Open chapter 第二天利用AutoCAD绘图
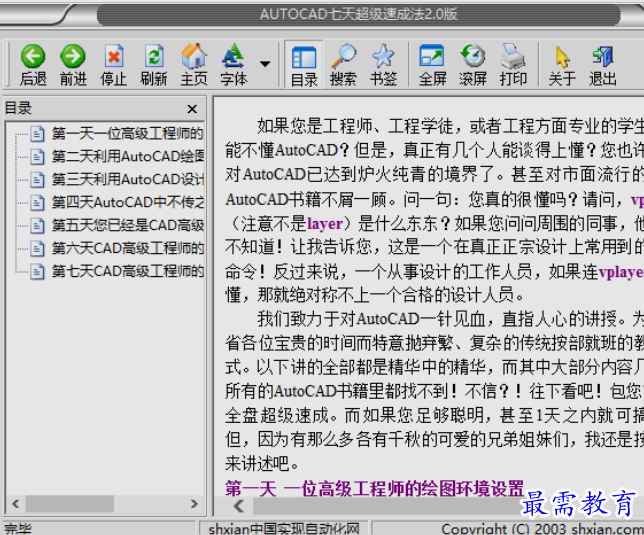 point(127,156)
